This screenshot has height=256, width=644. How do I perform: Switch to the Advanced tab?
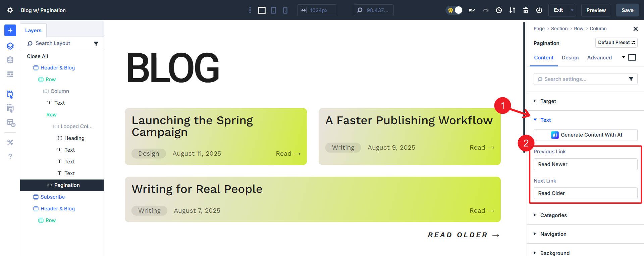coord(599,58)
